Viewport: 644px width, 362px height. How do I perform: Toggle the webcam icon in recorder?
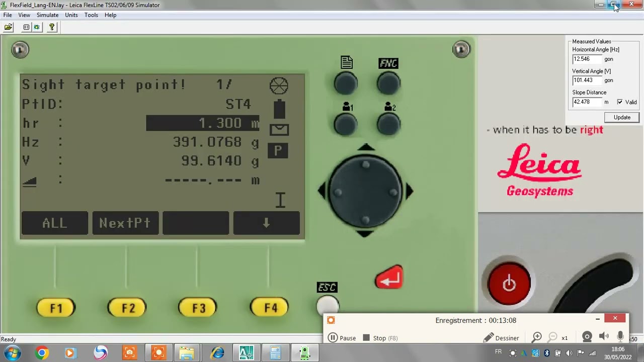click(587, 337)
